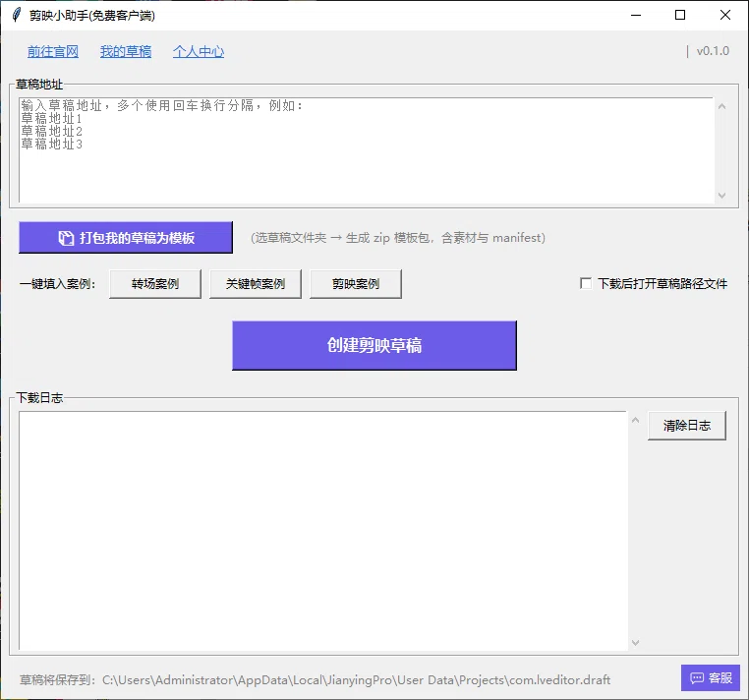Image resolution: width=749 pixels, height=700 pixels.
Task: Enable 下载后打开草稿路径文件 checkbox
Action: pos(586,283)
